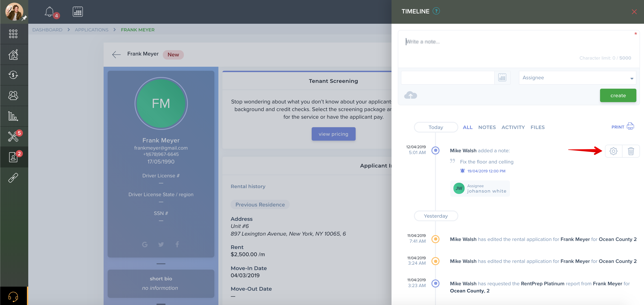Open the applications icon with badge 2
This screenshot has width=644, height=305.
click(x=13, y=157)
